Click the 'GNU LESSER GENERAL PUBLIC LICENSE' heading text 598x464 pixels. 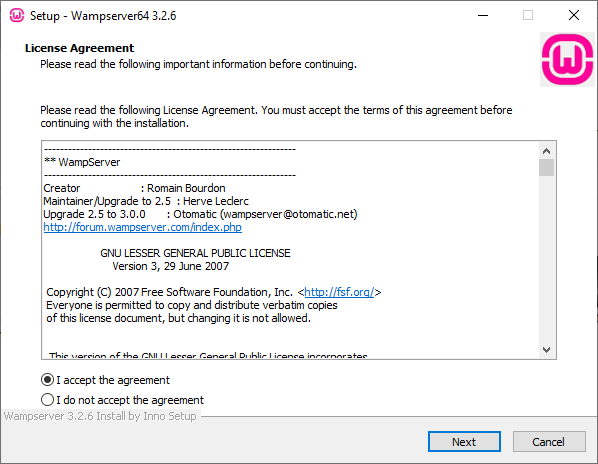pyautogui.click(x=195, y=253)
